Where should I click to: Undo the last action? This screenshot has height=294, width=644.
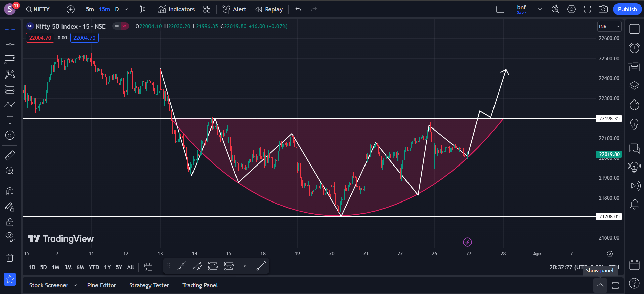point(298,9)
